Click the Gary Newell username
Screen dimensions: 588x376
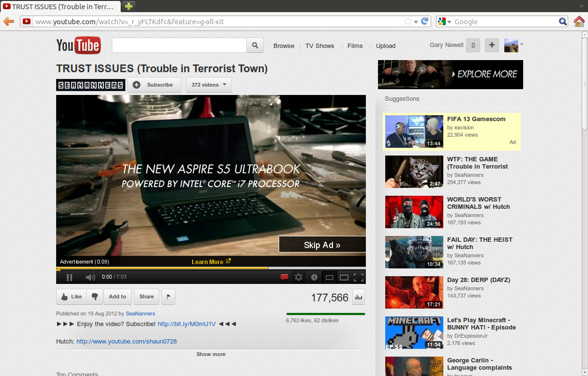447,45
